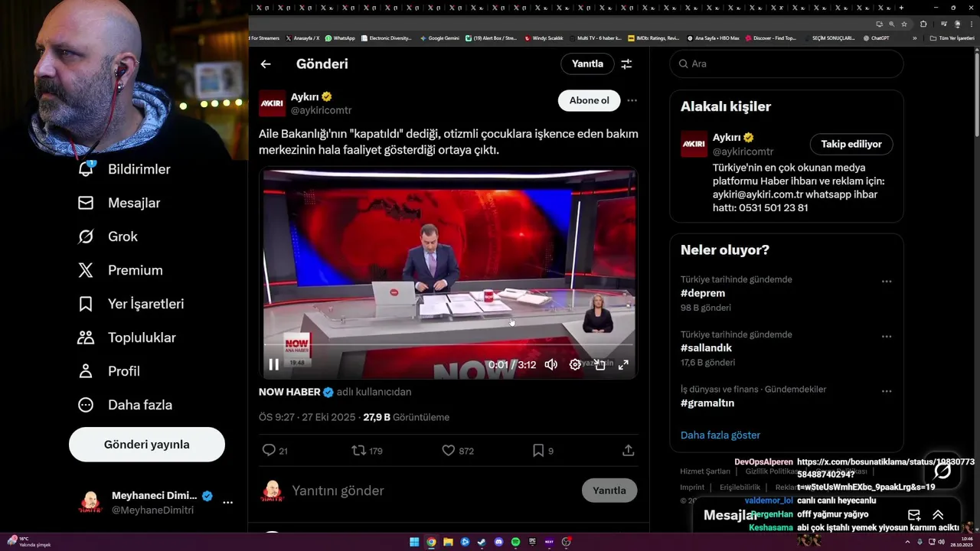Open video playback settings gear
980x551 pixels.
point(575,364)
